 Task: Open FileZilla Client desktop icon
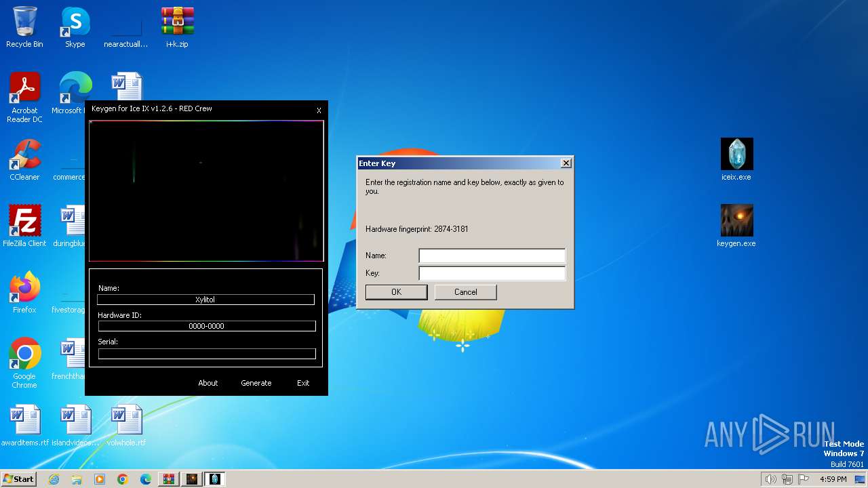tap(24, 226)
